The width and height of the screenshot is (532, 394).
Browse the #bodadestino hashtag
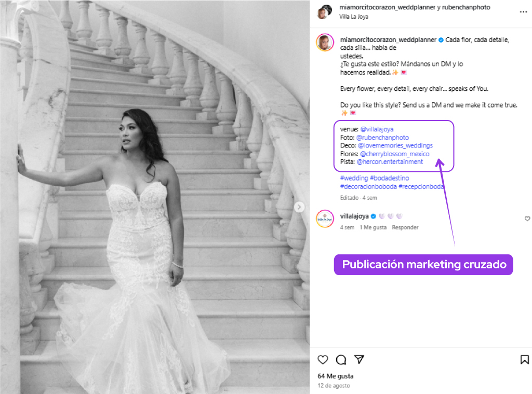point(389,178)
